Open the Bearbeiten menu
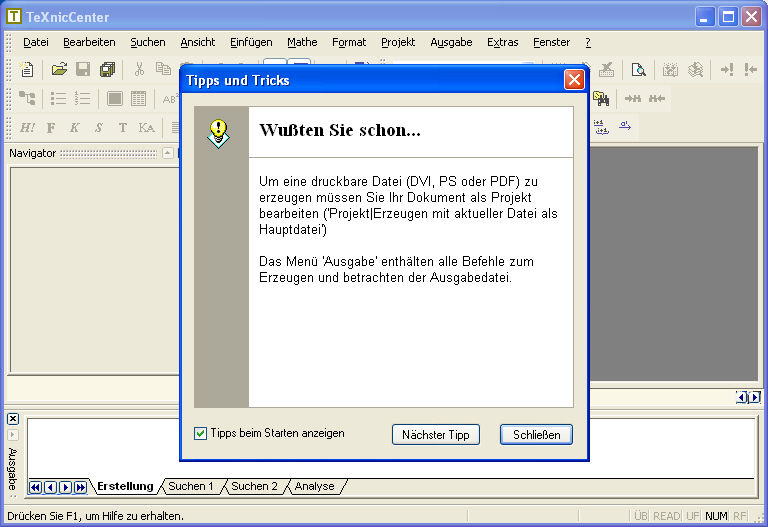This screenshot has height=527, width=768. pyautogui.click(x=89, y=42)
